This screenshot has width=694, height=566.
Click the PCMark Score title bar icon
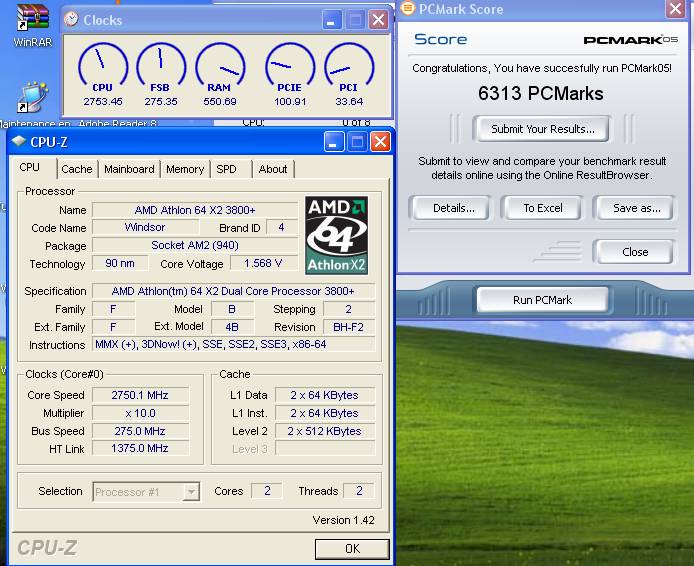tap(408, 8)
